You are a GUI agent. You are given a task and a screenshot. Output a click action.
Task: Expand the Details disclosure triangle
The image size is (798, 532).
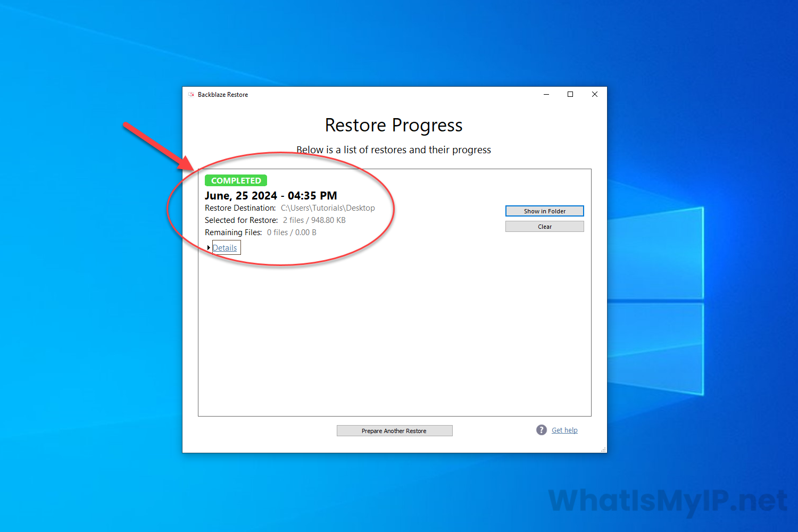coord(209,248)
